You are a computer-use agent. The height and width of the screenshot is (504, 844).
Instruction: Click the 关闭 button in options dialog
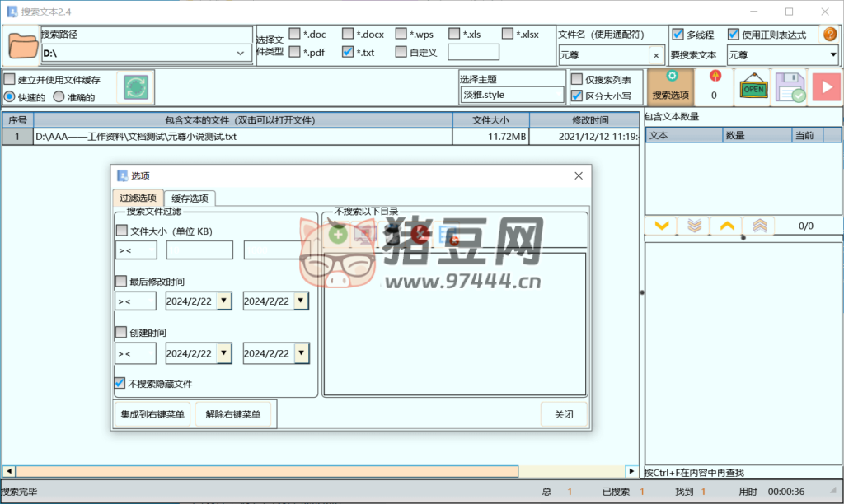(x=564, y=414)
